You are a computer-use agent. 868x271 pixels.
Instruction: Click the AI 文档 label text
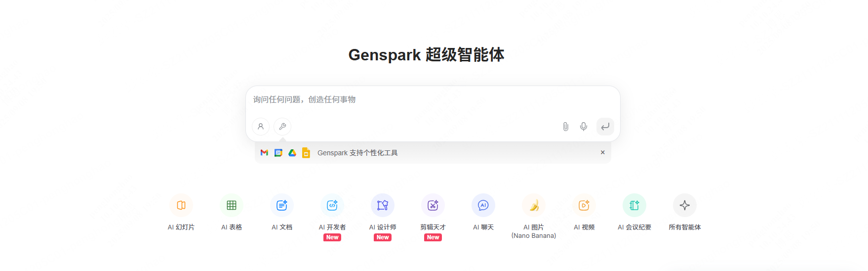282,227
